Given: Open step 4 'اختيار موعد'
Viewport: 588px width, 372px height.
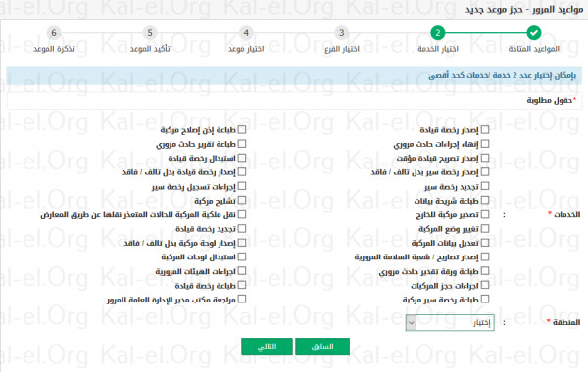Looking at the screenshot, I should coord(246,33).
